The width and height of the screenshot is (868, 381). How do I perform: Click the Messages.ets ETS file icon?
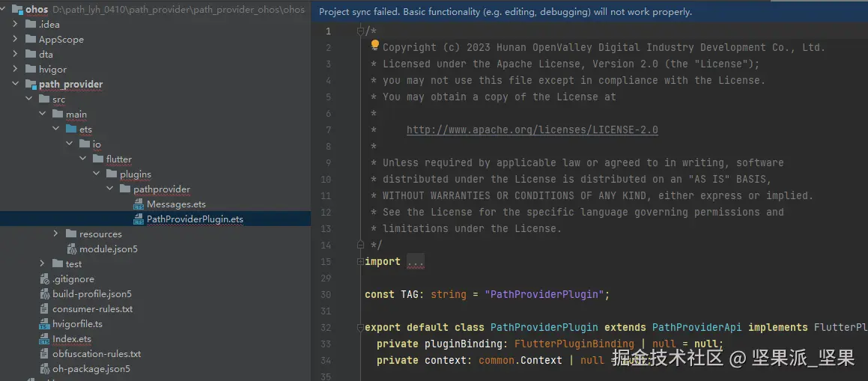pyautogui.click(x=139, y=204)
